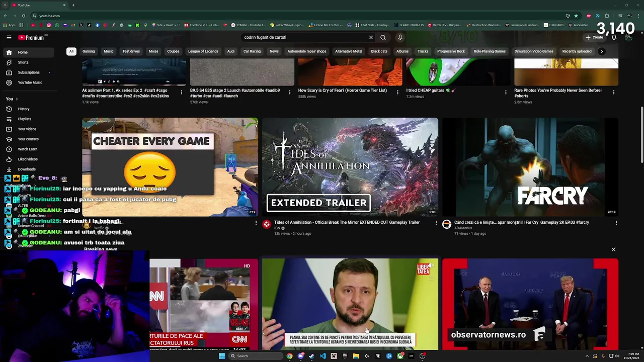644x362 pixels.
Task: Open File Explorer from the taskbar
Action: [x=356, y=356]
